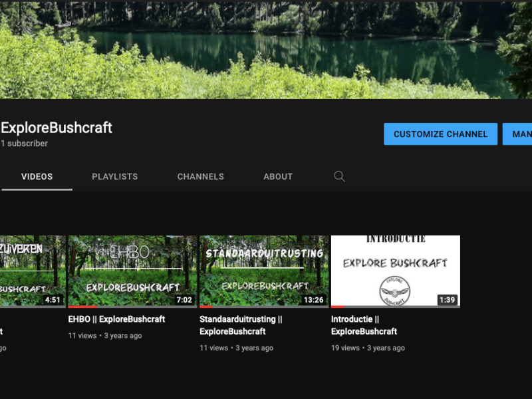The width and height of the screenshot is (532, 399).
Task: Click the Standaarduitrusting video thumbnail
Action: [x=263, y=271]
